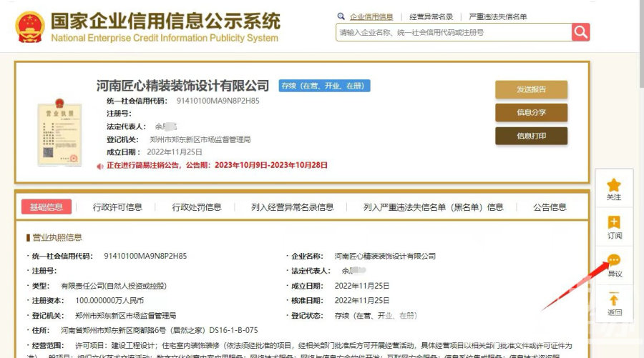
Task: Select the 企业信用信息 search category
Action: click(x=371, y=16)
